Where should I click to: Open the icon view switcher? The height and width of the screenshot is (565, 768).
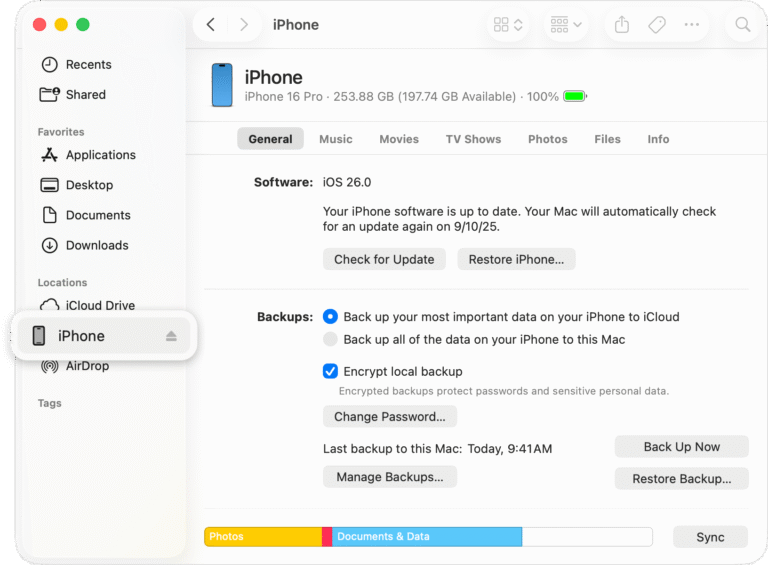click(508, 24)
